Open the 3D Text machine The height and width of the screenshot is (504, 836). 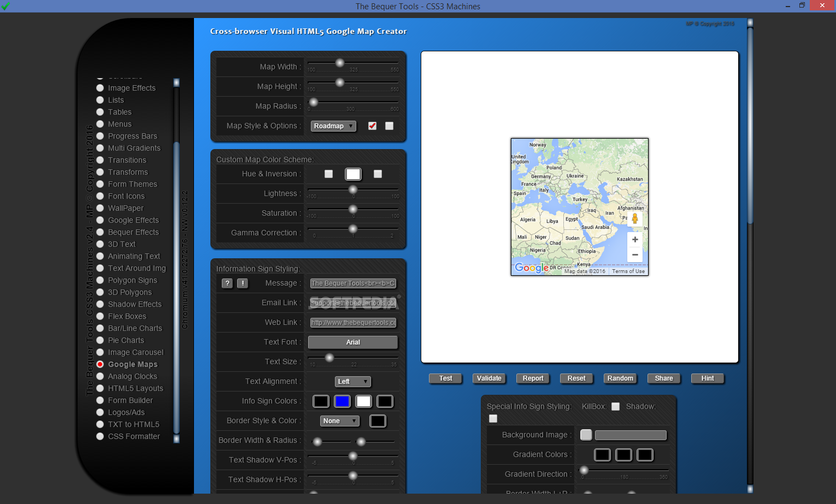point(122,244)
